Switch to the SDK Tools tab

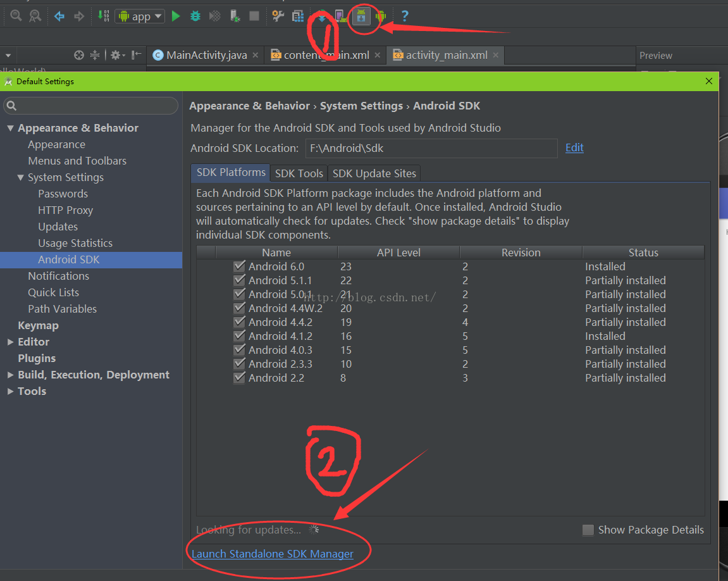tap(299, 173)
